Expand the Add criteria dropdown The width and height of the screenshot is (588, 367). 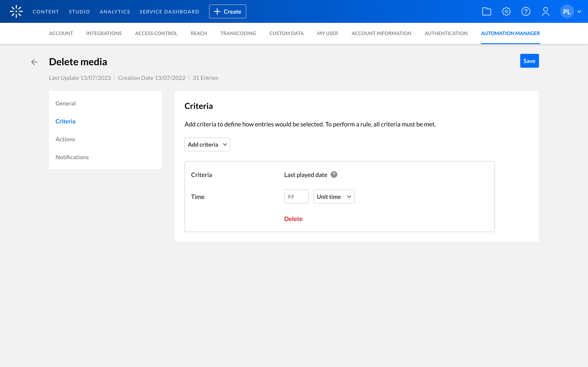207,144
